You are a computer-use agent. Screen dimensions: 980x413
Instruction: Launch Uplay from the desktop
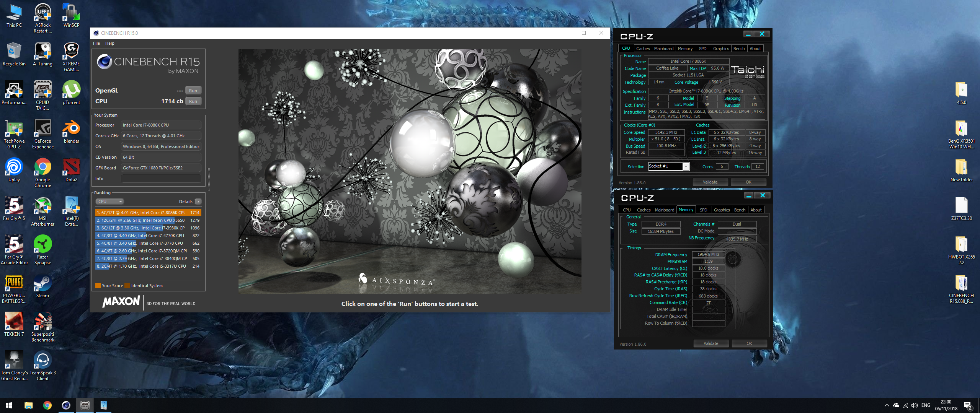tap(14, 171)
